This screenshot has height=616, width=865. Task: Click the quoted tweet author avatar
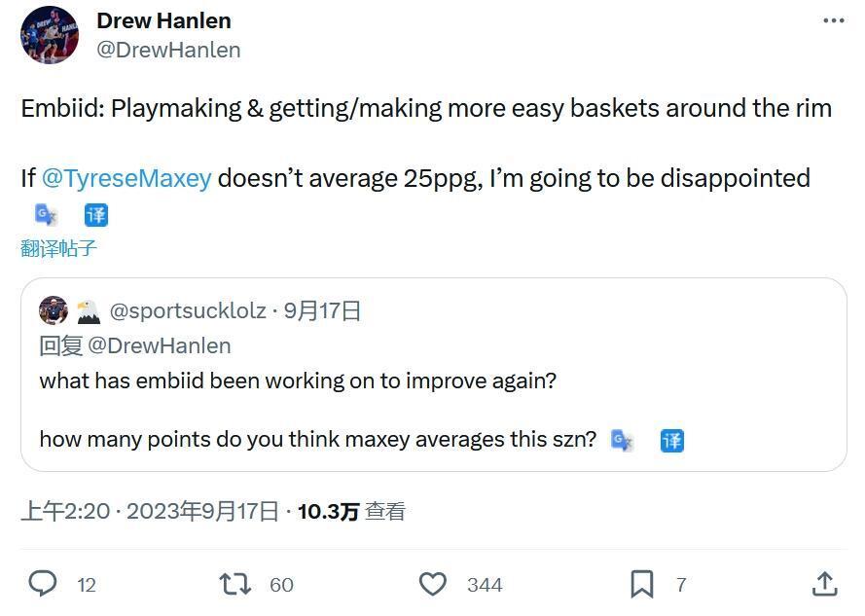pos(54,311)
